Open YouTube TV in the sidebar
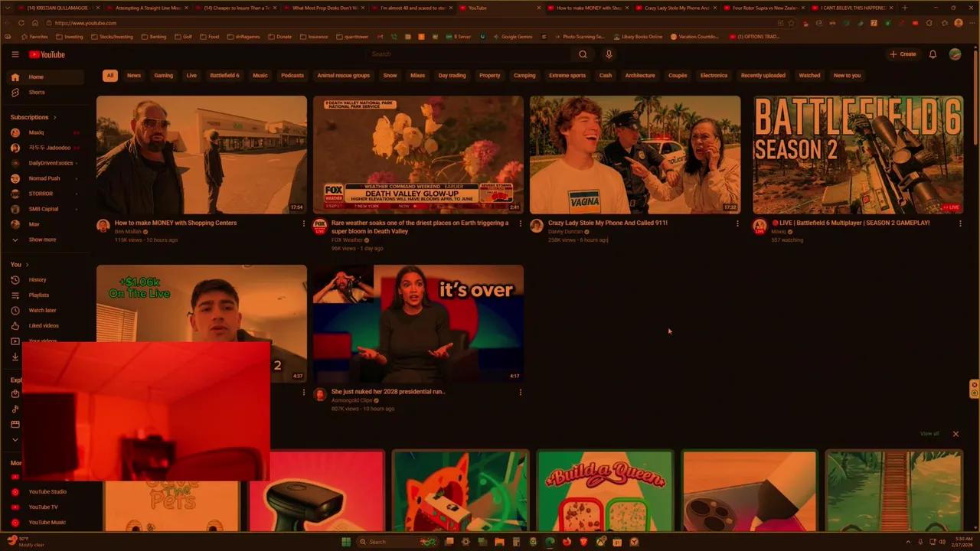Viewport: 980px width, 551px height. click(46, 507)
